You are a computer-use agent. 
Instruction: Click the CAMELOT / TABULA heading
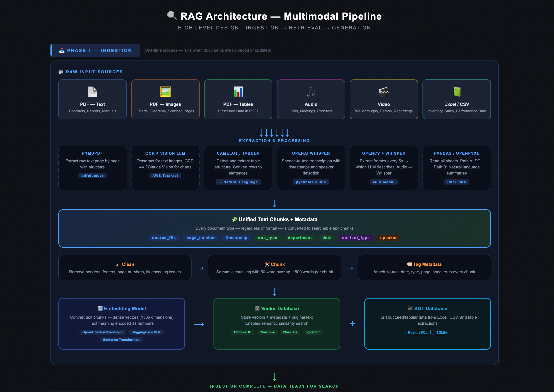[238, 153]
